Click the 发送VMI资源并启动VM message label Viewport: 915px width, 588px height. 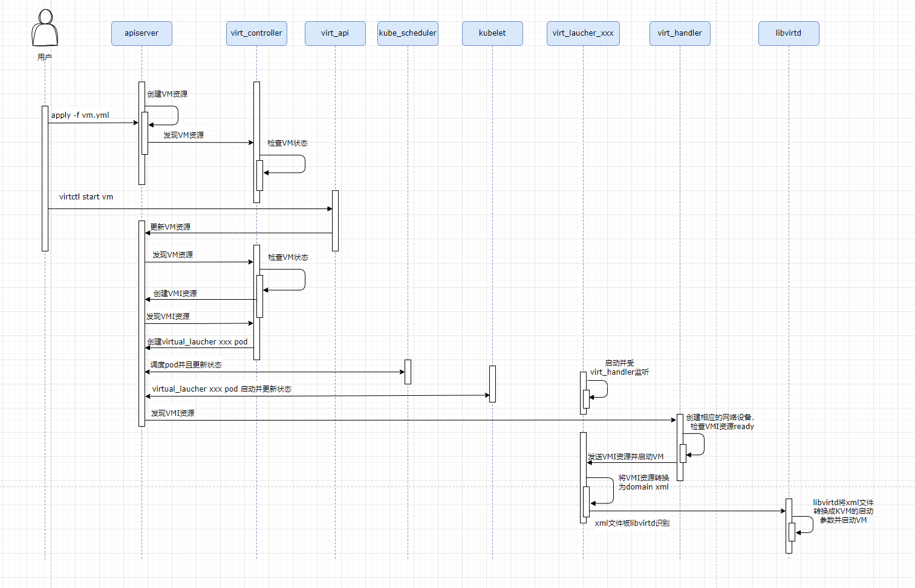tap(626, 457)
